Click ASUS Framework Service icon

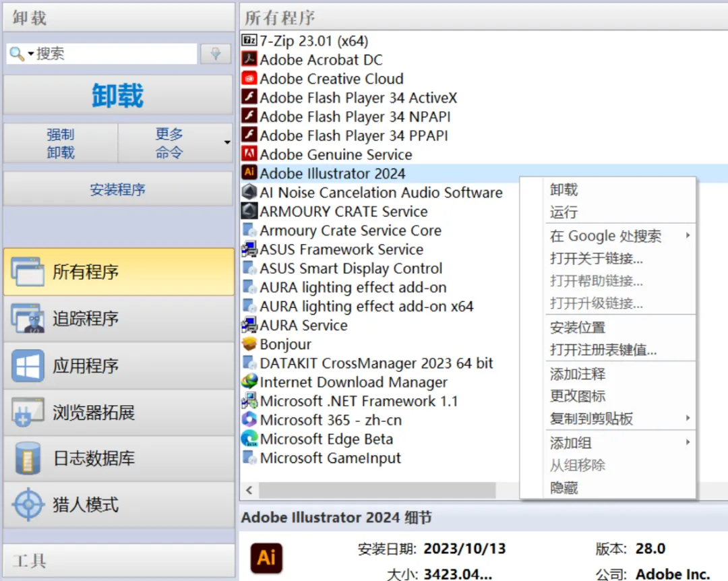(249, 249)
